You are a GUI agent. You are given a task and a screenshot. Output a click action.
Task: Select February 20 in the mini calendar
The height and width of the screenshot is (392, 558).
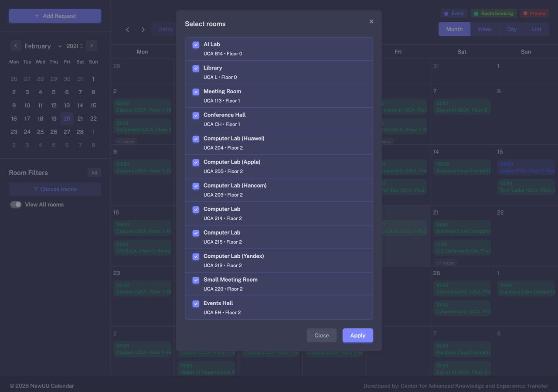pos(67,119)
